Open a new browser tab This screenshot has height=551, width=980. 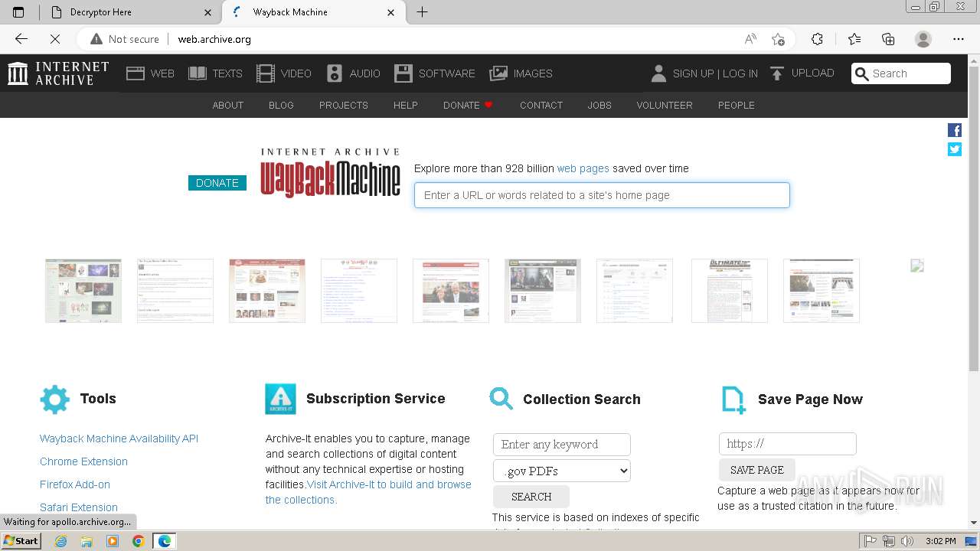pos(422,12)
